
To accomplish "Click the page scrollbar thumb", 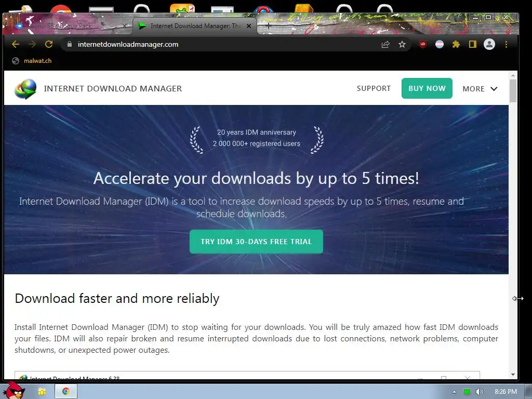I will tap(513, 90).
